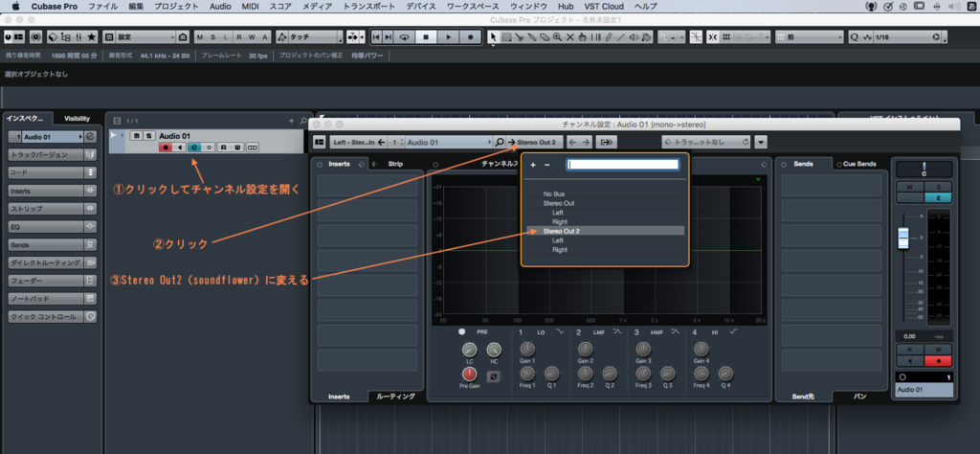Select the Play speaker tool

point(634,37)
